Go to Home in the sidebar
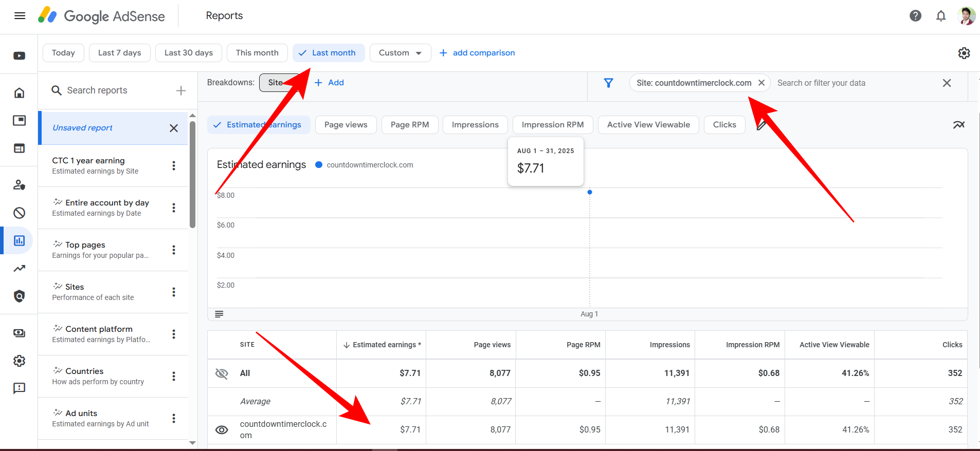 (20, 93)
